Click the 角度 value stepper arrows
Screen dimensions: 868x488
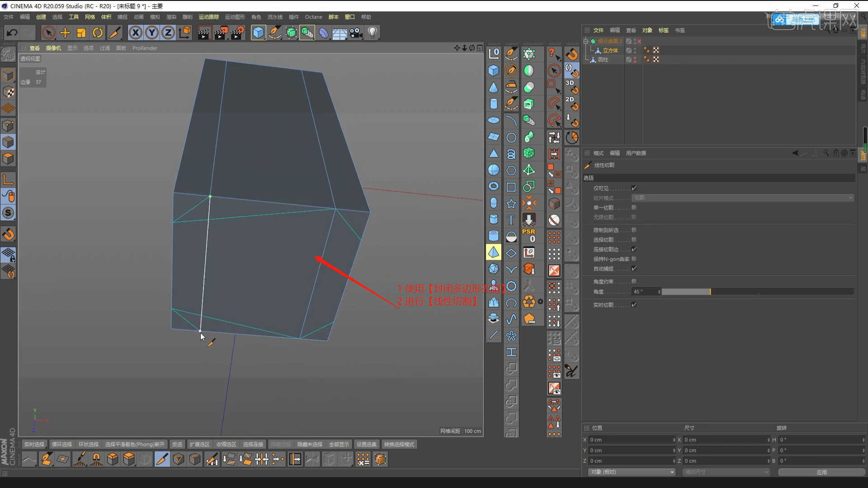(659, 292)
